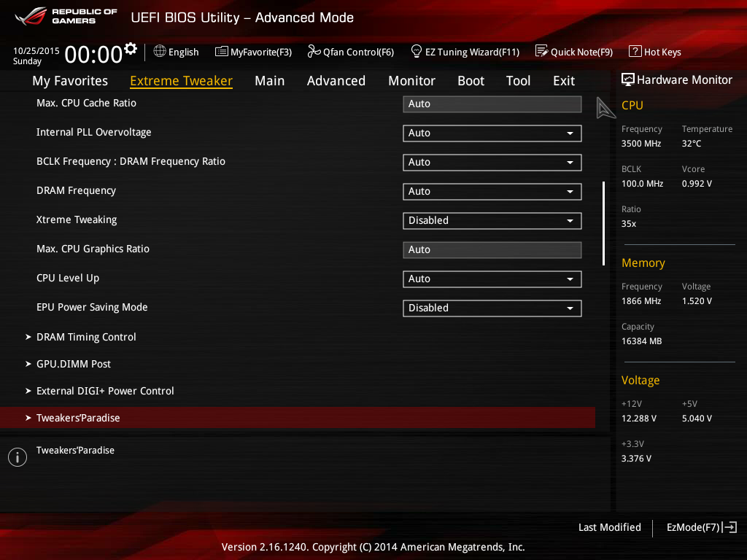Open the Advanced tab

[x=336, y=81]
